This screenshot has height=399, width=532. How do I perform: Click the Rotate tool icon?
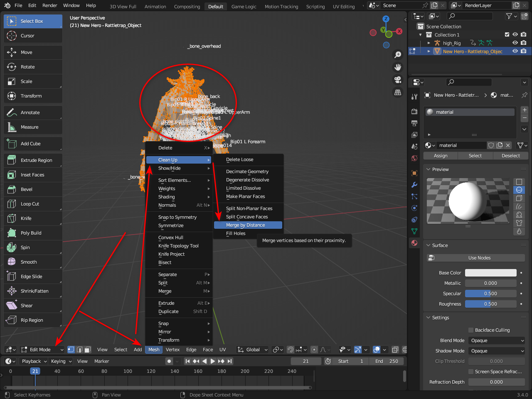click(x=12, y=67)
